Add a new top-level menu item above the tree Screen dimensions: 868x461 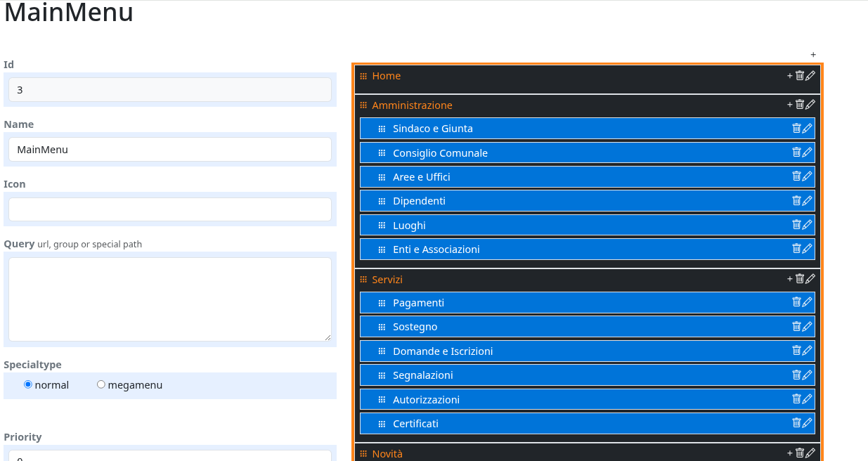click(x=813, y=54)
